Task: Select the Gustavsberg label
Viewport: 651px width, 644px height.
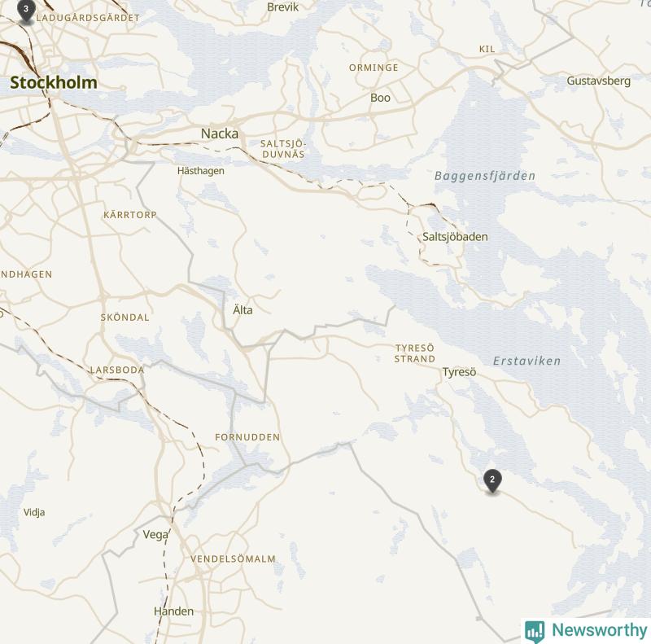Action: click(x=599, y=81)
